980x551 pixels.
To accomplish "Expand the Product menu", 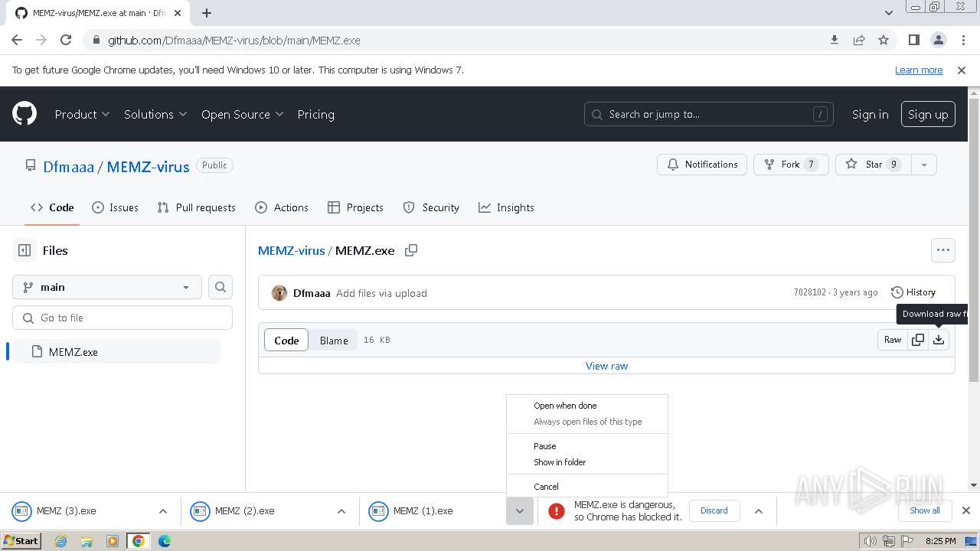I will pos(82,114).
